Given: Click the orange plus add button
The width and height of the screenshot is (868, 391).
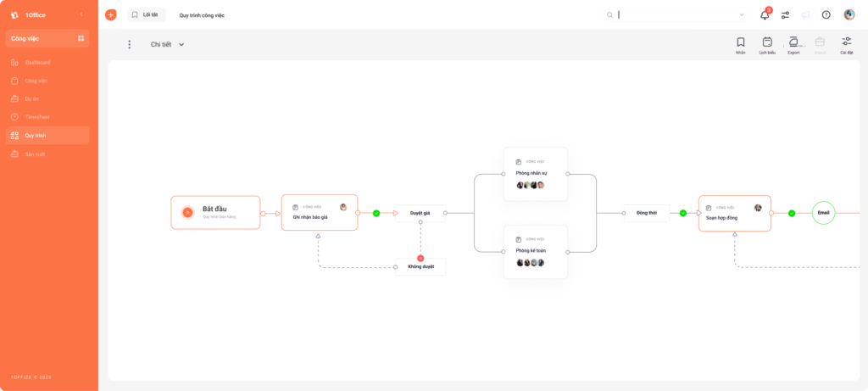Looking at the screenshot, I should pyautogui.click(x=111, y=15).
